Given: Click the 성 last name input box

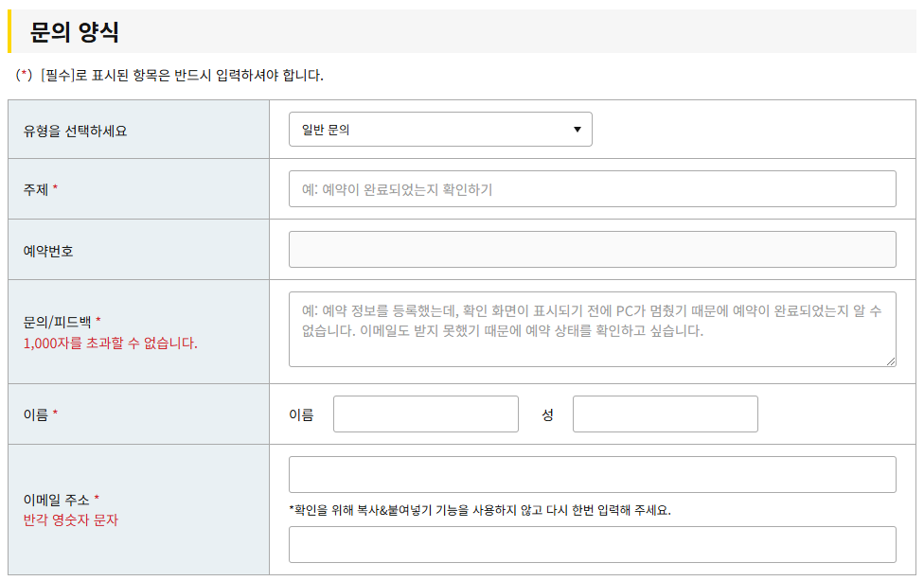Looking at the screenshot, I should [x=666, y=414].
